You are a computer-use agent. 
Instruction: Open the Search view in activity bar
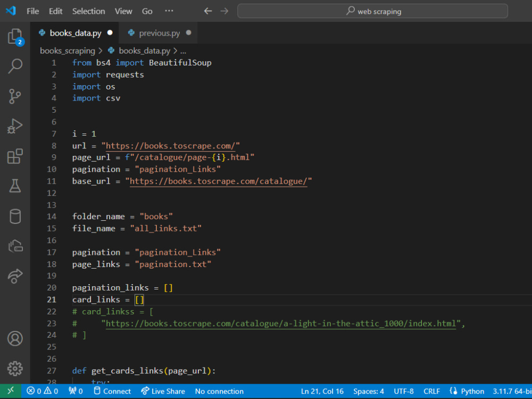[x=15, y=66]
